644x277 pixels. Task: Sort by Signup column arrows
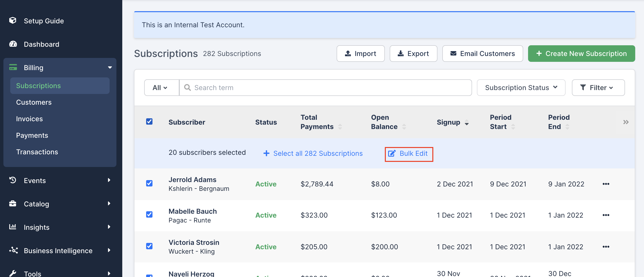click(466, 123)
